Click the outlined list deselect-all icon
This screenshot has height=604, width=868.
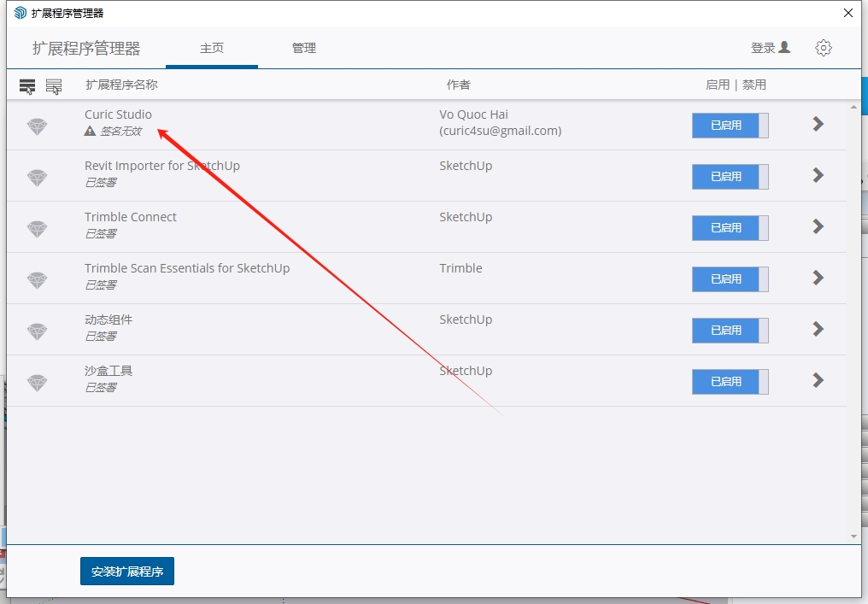coord(54,86)
